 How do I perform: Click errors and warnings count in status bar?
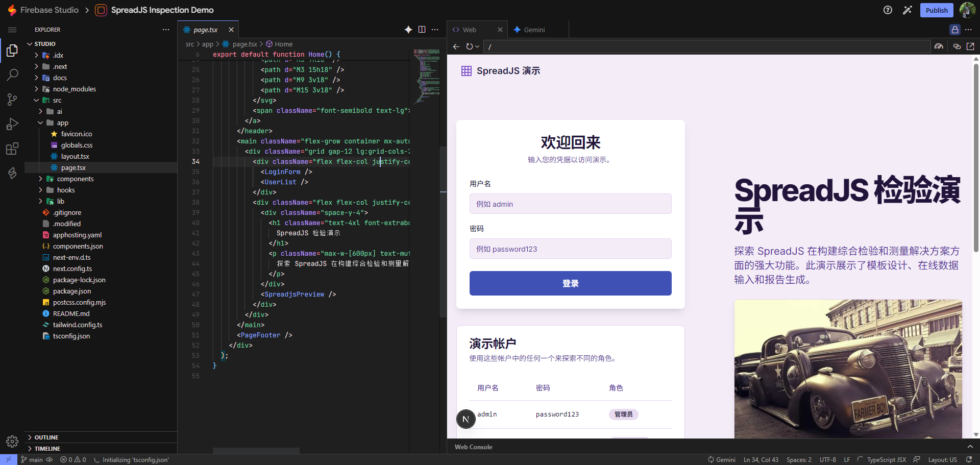73,459
